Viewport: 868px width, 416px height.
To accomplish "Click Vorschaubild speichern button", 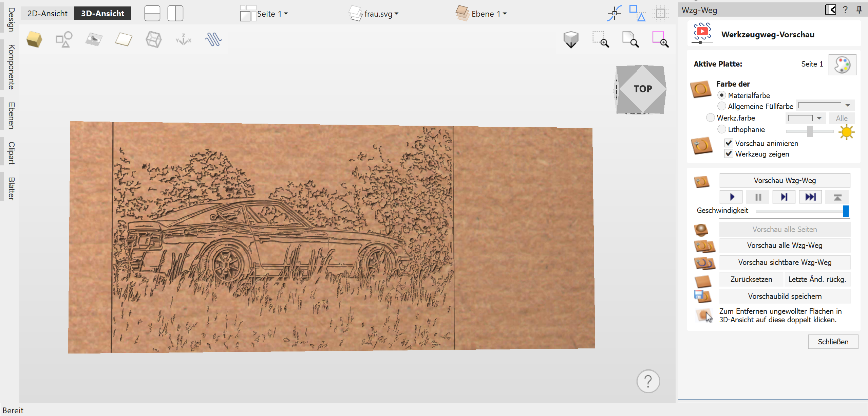I will (x=785, y=296).
